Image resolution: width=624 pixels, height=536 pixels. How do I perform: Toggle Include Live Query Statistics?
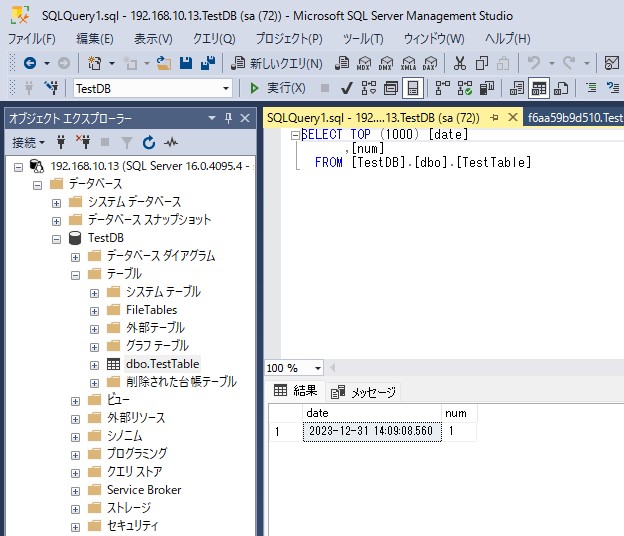tap(464, 88)
